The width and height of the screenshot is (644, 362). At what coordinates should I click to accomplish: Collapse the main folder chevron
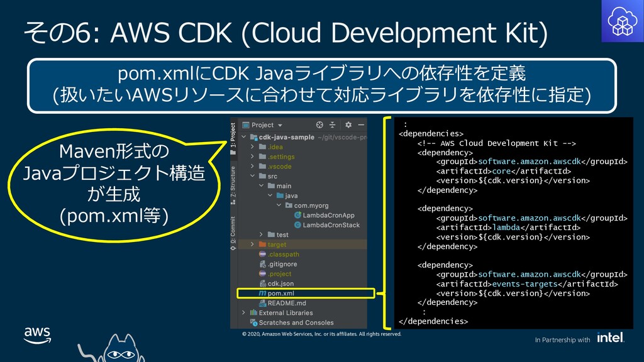point(261,185)
